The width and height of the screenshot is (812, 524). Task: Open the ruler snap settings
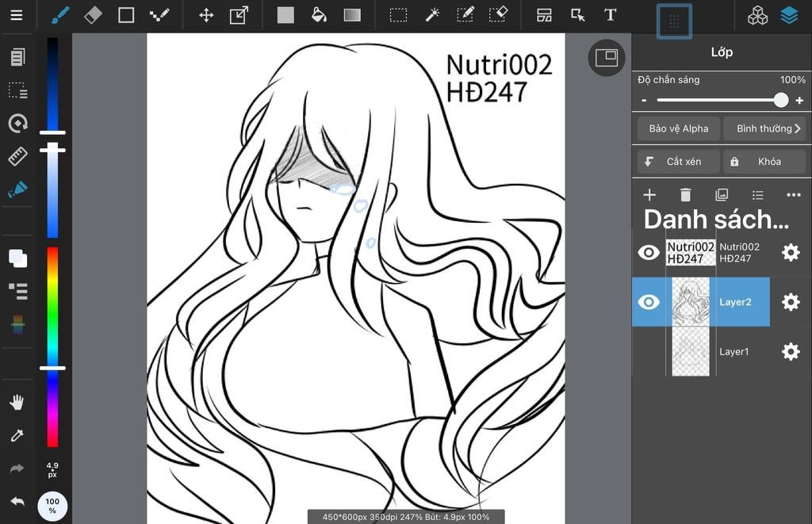(17, 156)
